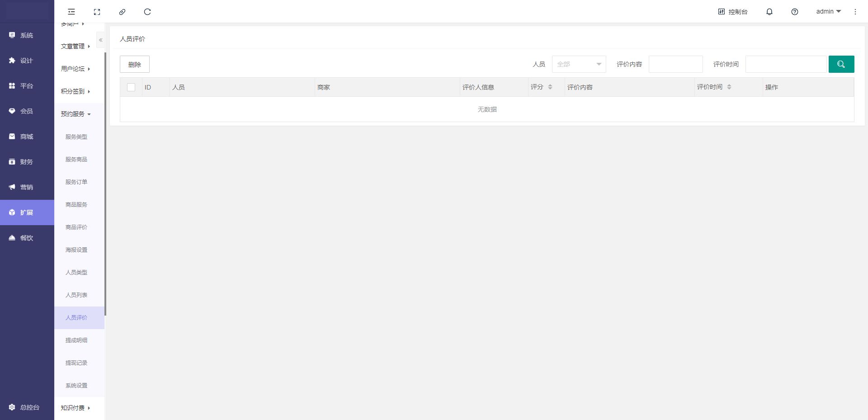The width and height of the screenshot is (868, 420).
Task: Click the sidebar collapse menu icon
Action: pos(71,12)
